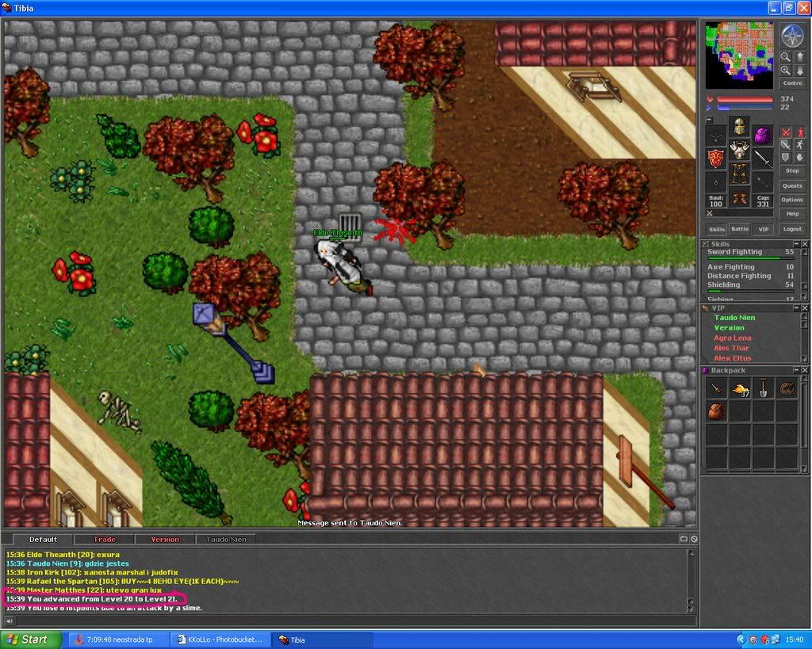Click the compass rose navigation icon
This screenshot has height=649, width=812.
coord(792,36)
